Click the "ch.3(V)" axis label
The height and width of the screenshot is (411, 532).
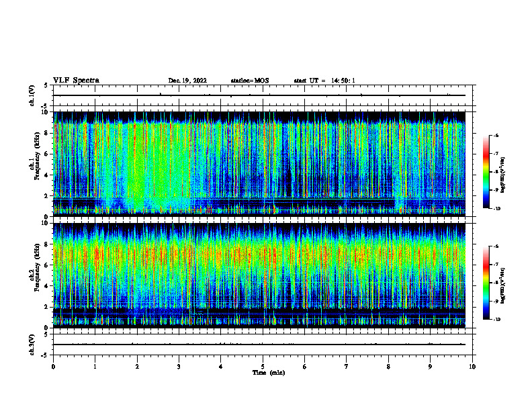coord(32,345)
